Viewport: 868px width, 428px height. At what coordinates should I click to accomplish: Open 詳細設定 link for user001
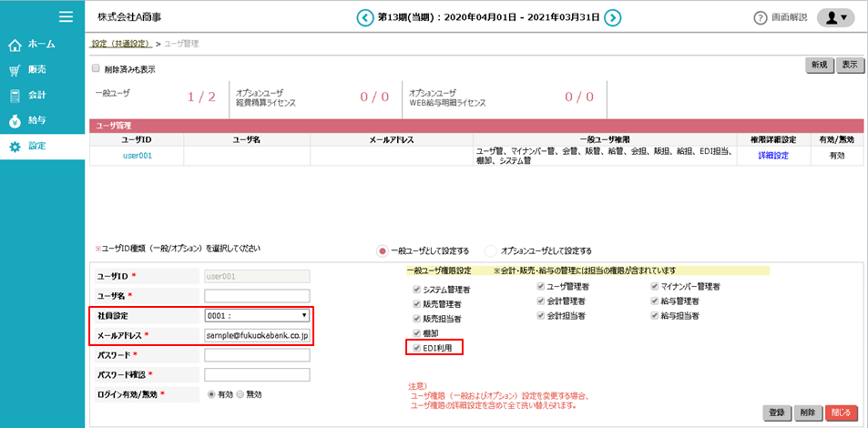point(772,156)
